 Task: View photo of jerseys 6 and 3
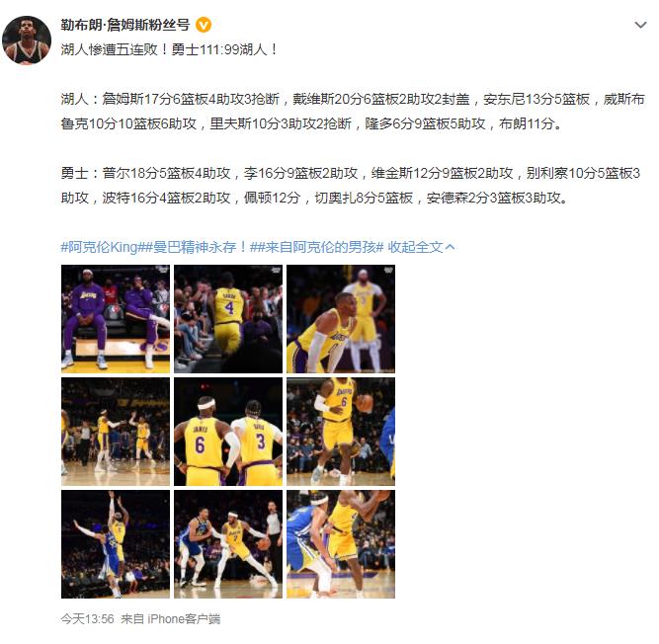click(x=228, y=432)
